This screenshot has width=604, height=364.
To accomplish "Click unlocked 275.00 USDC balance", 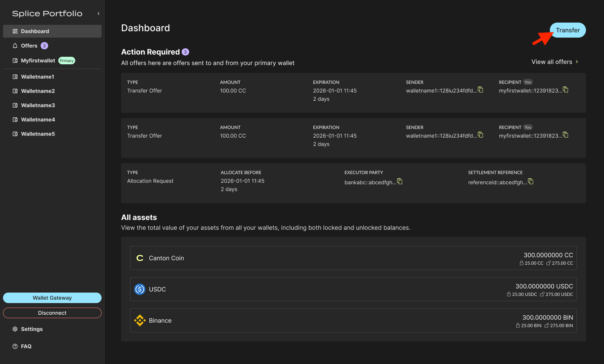I will [x=557, y=294].
